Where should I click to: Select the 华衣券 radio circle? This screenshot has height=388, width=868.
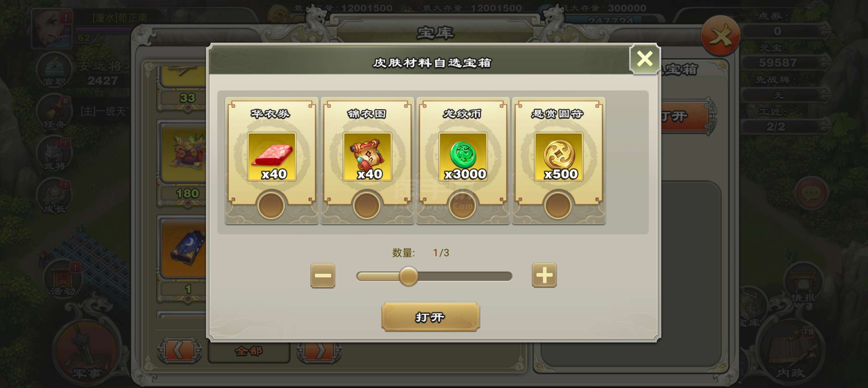271,206
